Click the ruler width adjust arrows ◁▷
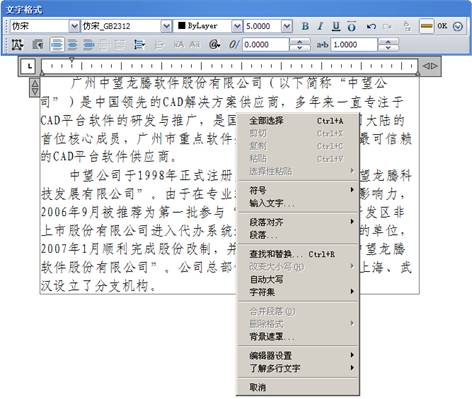472x399 pixels. click(x=430, y=66)
